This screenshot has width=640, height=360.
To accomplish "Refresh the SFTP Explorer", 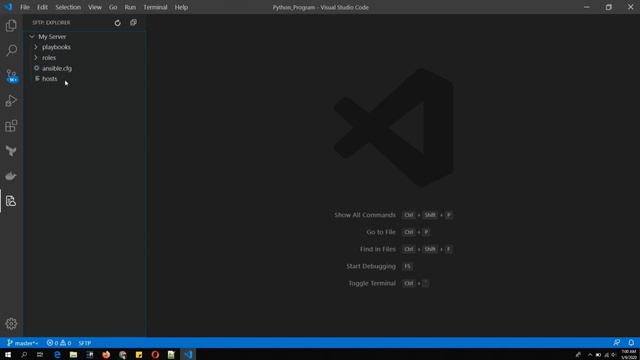I will click(118, 23).
